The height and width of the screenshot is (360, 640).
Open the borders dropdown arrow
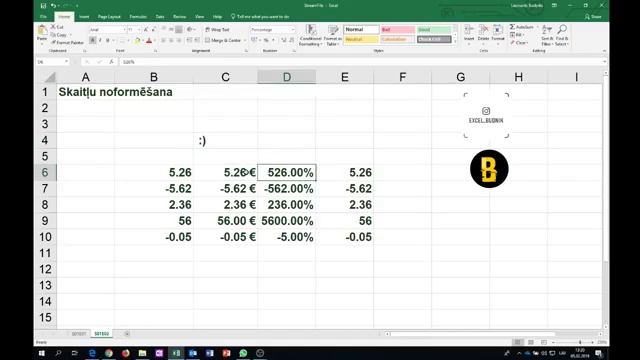(x=129, y=40)
